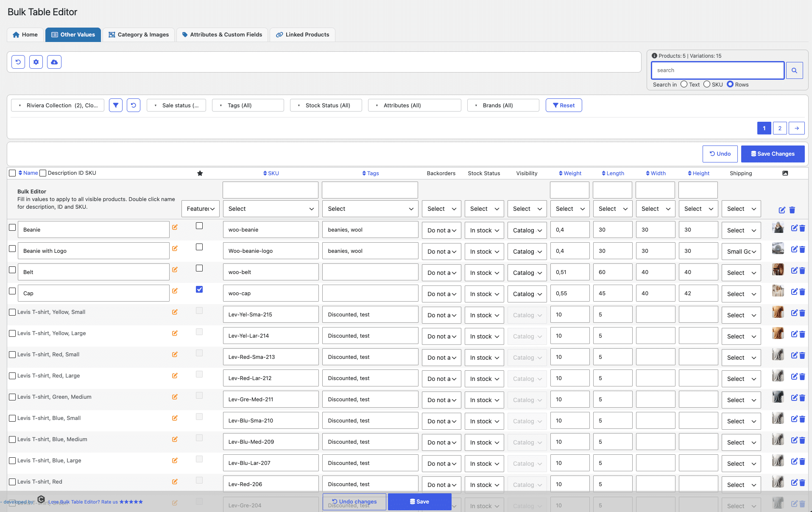Open the Shipping dropdown showing Small Goods

(741, 252)
